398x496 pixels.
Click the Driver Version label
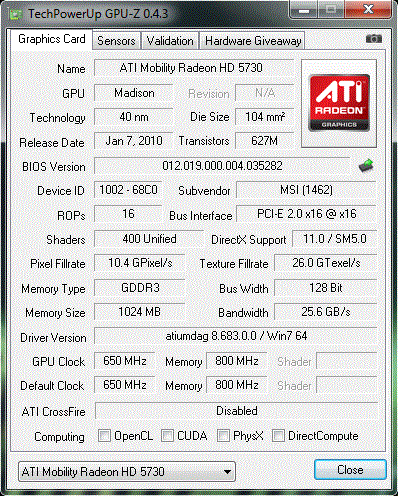[53, 338]
